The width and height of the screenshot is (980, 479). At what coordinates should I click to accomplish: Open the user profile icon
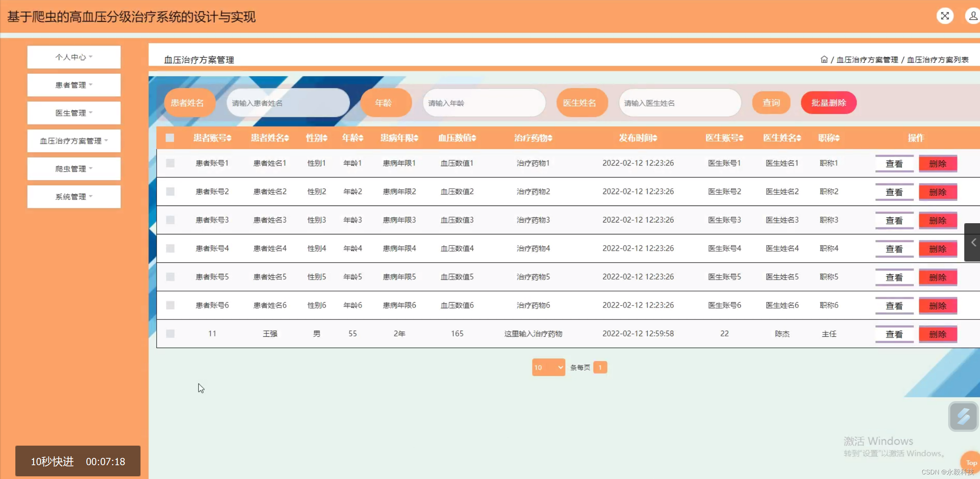tap(973, 16)
